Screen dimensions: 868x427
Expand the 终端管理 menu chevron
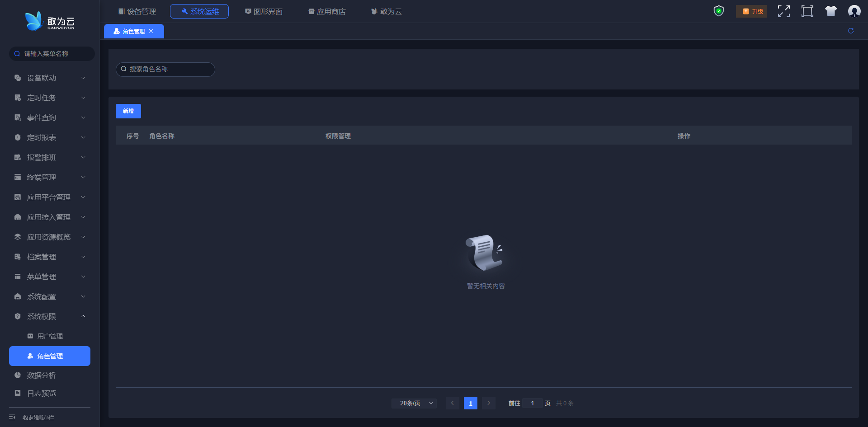click(83, 177)
